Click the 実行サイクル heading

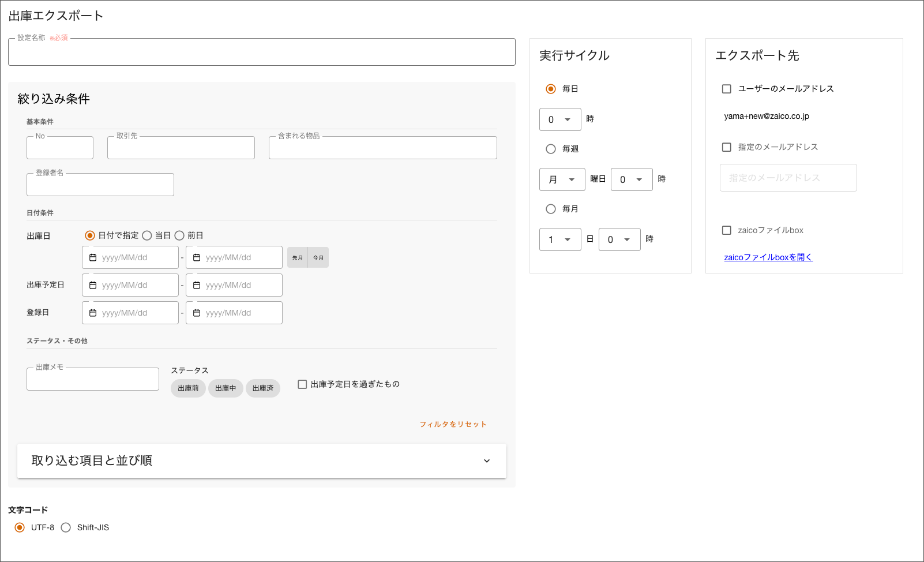click(x=574, y=55)
